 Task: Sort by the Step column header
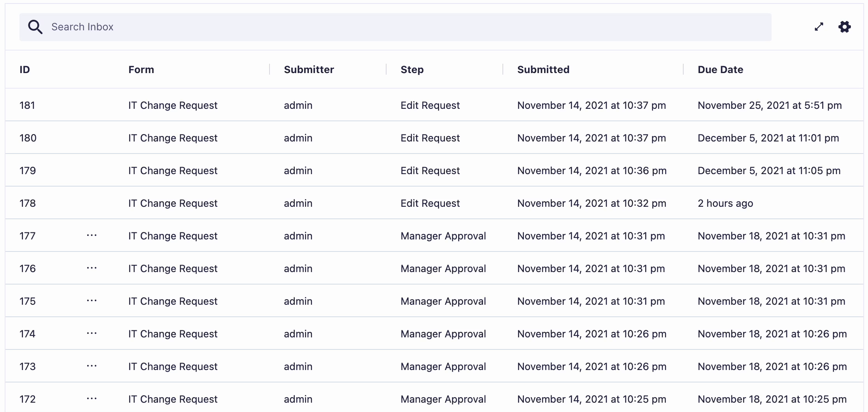click(412, 70)
